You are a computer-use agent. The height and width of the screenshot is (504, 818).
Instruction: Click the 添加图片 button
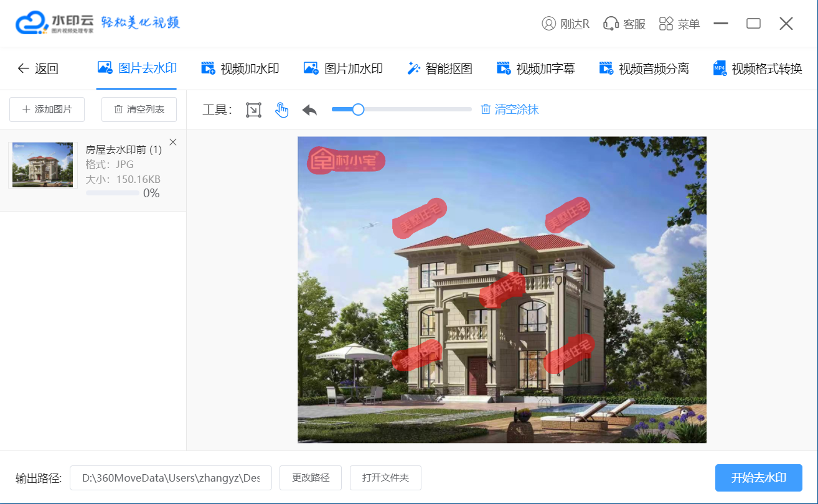pos(47,110)
